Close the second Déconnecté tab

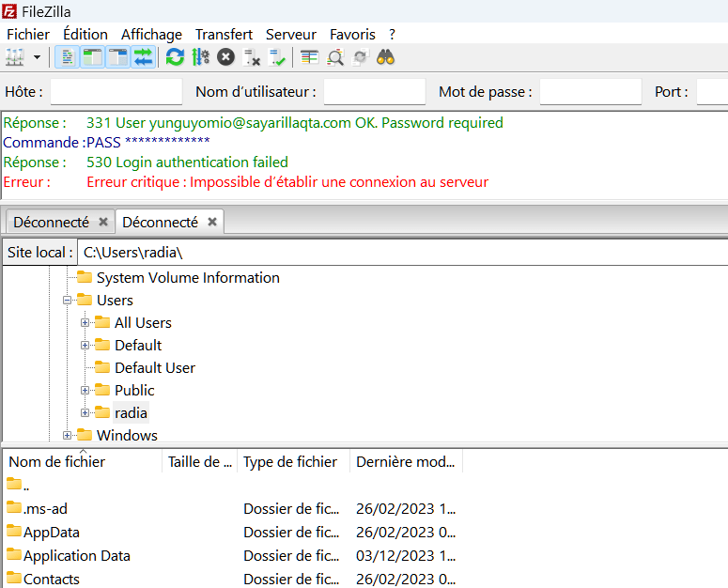[212, 222]
